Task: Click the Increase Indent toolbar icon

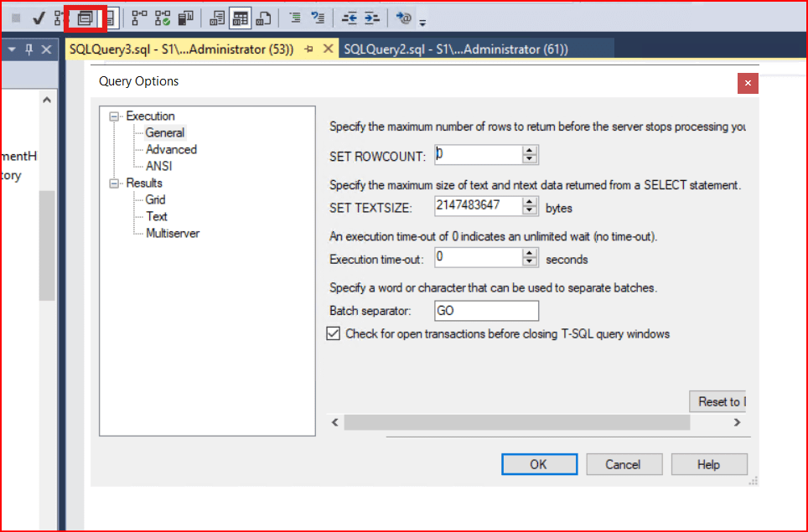Action: [372, 17]
